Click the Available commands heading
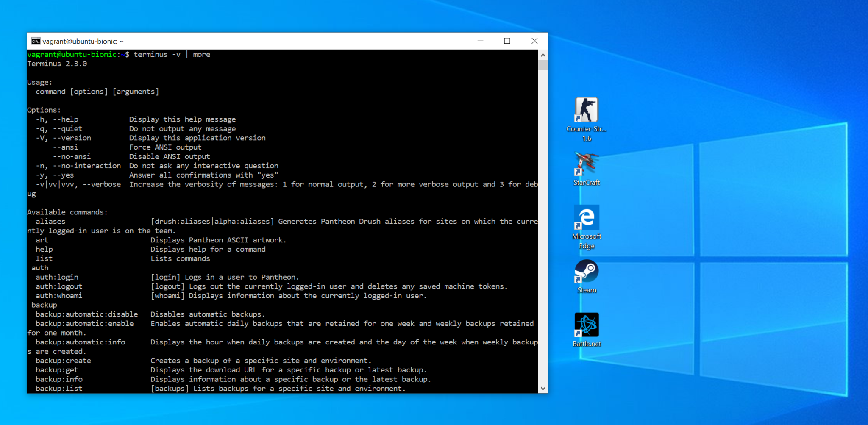868x425 pixels. [67, 212]
